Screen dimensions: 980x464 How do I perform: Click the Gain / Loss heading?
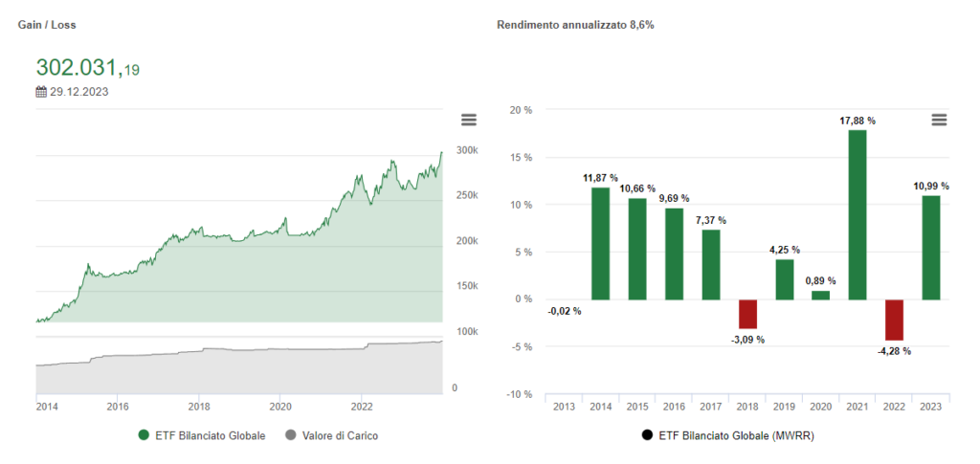click(46, 24)
